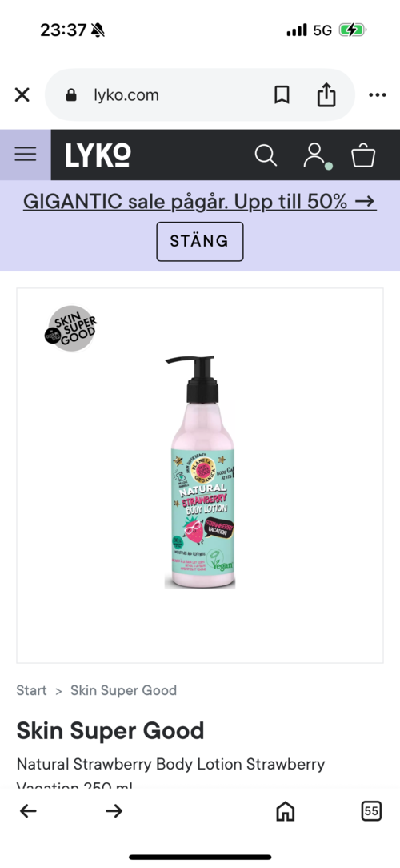Close the browser view with the X
400x868 pixels.
coord(22,95)
